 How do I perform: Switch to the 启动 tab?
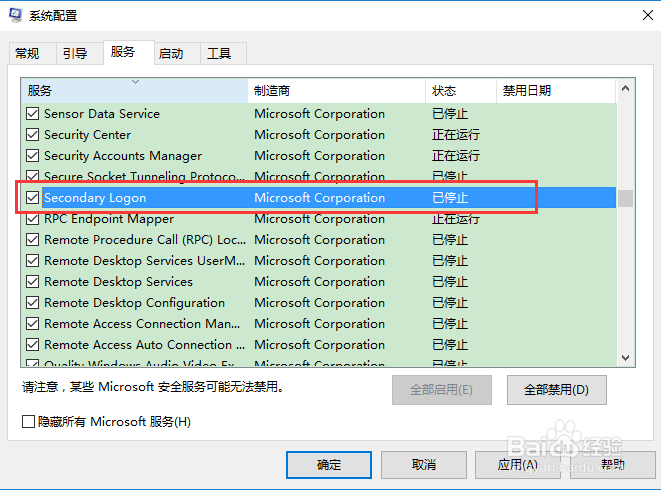171,54
